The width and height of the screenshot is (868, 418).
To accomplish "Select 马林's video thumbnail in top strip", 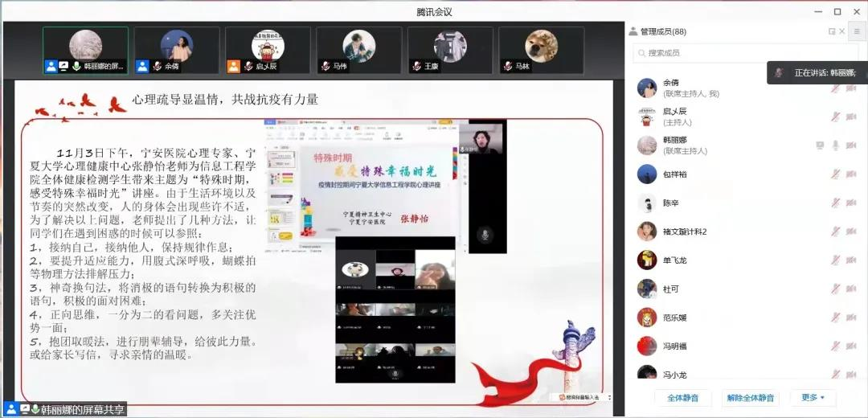I will point(541,51).
